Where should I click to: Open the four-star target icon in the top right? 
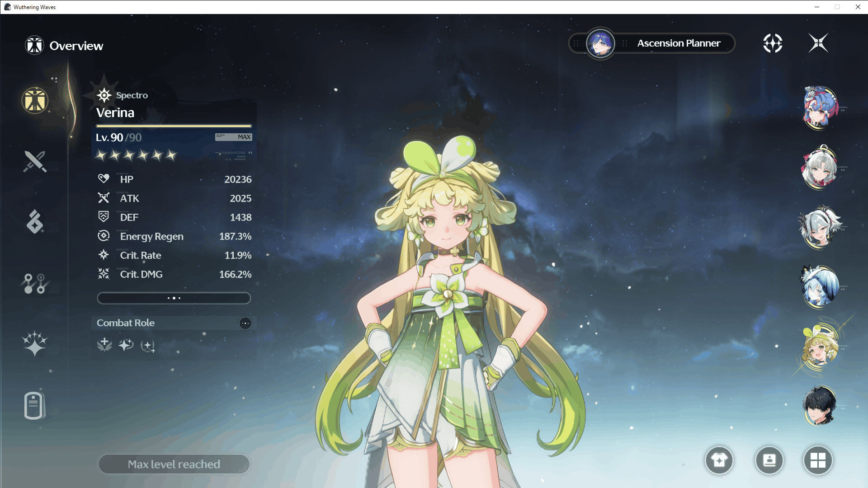[773, 43]
